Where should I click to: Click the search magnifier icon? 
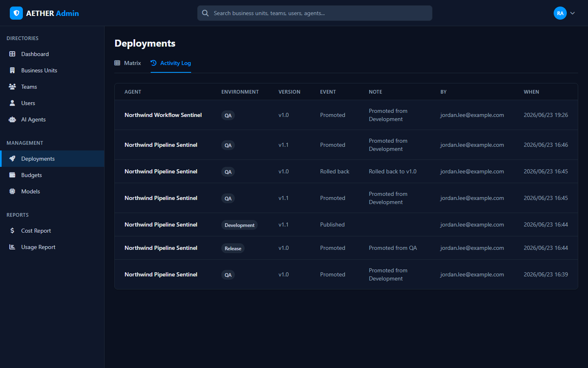coord(205,13)
